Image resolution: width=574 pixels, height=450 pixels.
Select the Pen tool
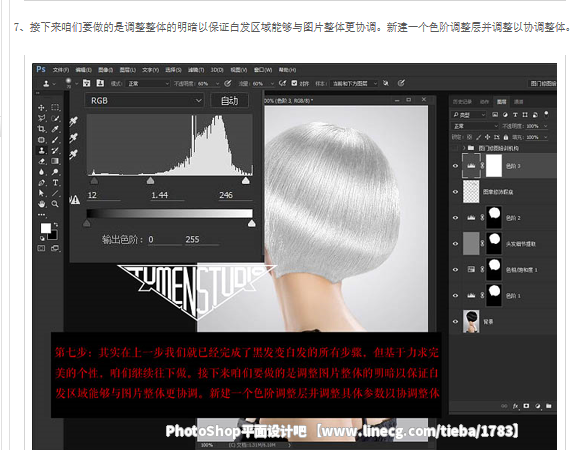coord(41,182)
